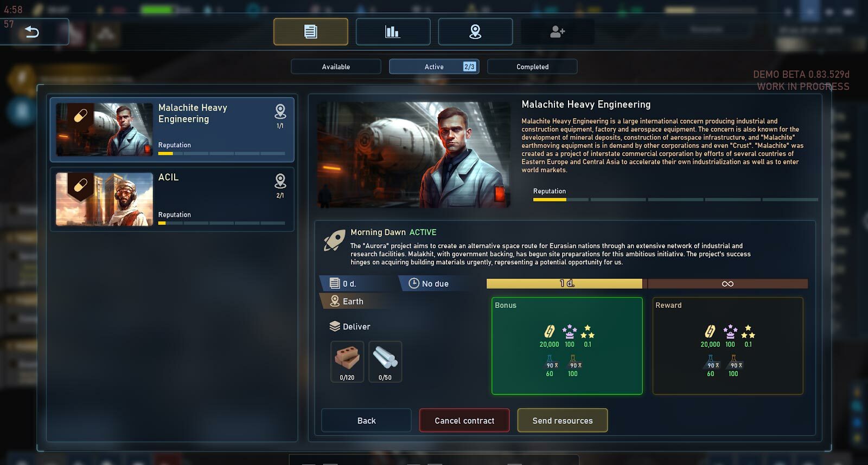Viewport: 868px width, 465px height.
Task: Select the Active contracts tab
Action: click(x=434, y=67)
